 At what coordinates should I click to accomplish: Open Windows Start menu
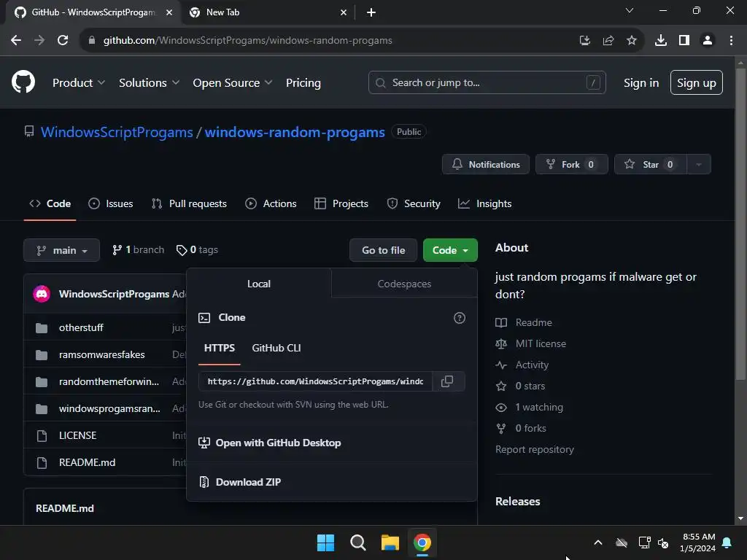coord(326,542)
